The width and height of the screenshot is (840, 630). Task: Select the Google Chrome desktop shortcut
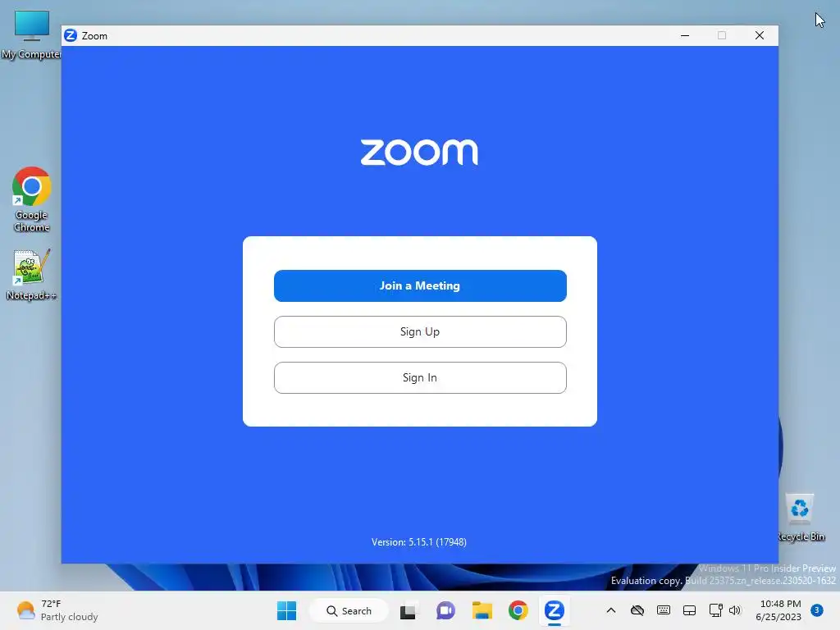coord(32,199)
